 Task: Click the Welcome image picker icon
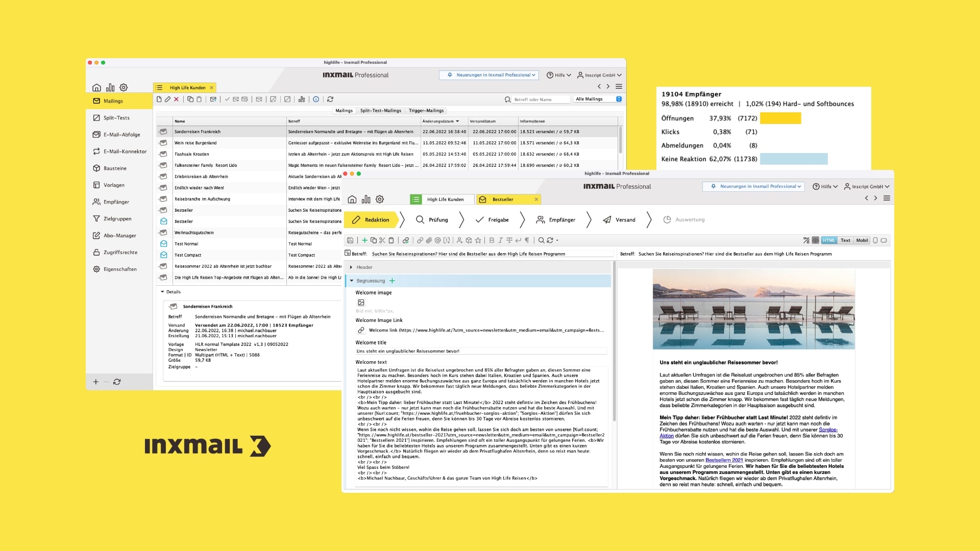[x=361, y=303]
